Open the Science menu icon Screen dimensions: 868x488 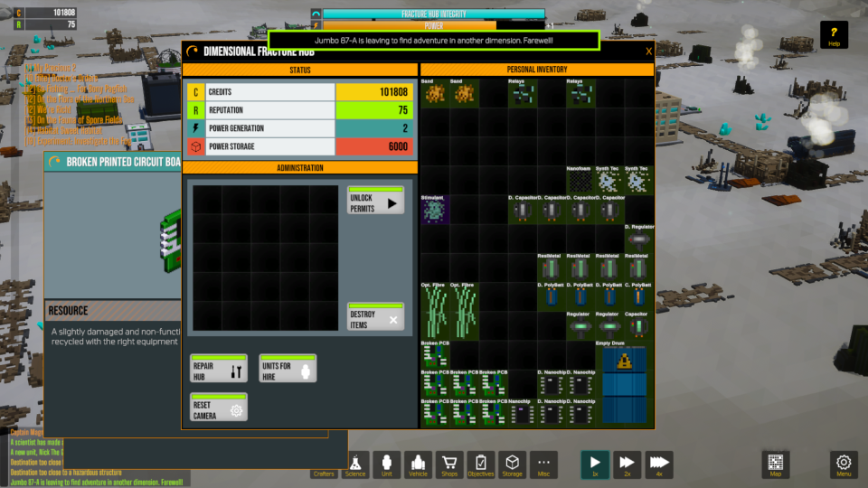(355, 465)
